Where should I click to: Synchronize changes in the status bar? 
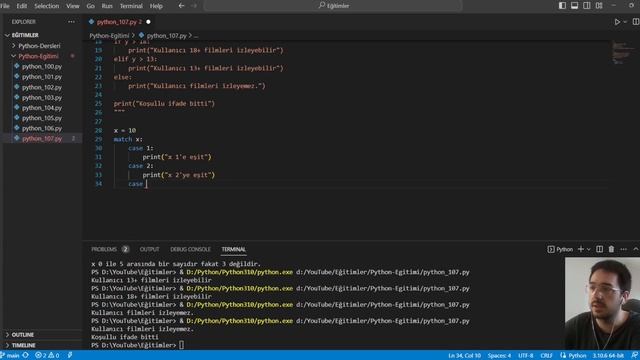(x=26, y=355)
